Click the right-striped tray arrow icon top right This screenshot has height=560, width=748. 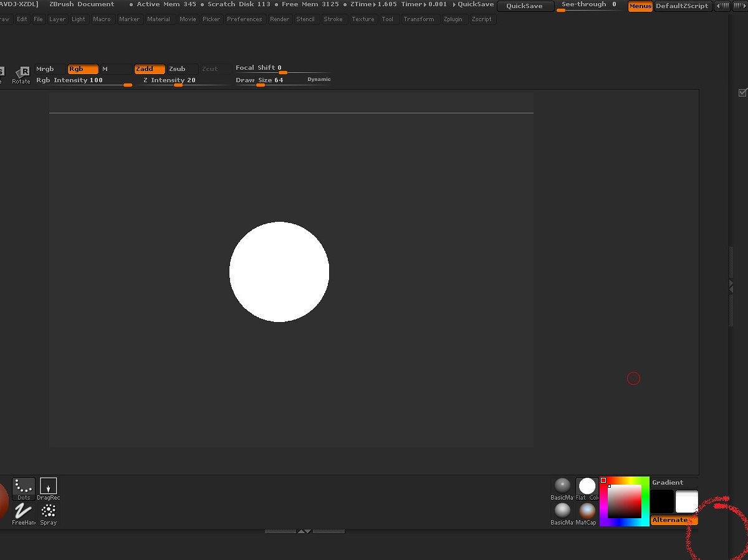(739, 6)
